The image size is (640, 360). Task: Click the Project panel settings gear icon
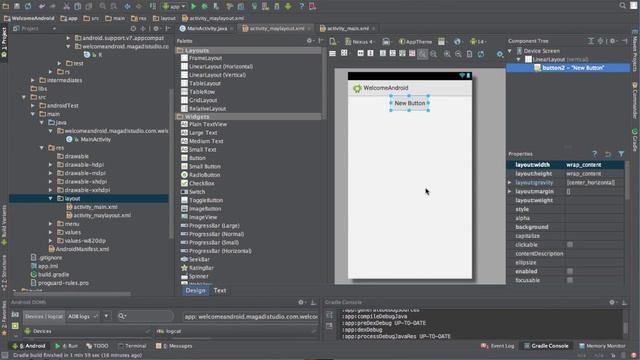pos(156,29)
